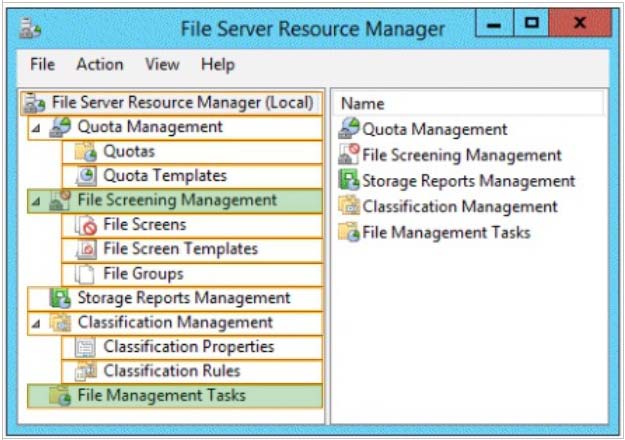Click the Classification Rules icon
Image resolution: width=625 pixels, height=440 pixels.
[86, 371]
